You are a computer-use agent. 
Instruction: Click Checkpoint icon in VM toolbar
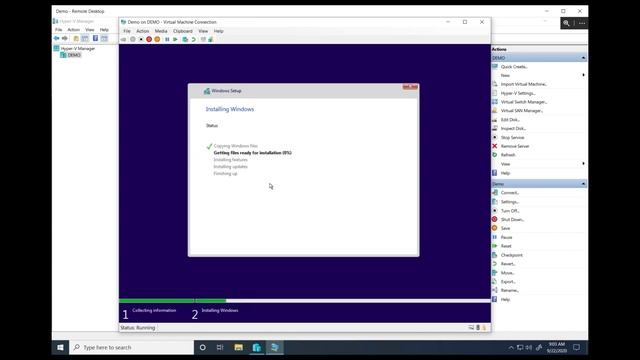(185, 40)
